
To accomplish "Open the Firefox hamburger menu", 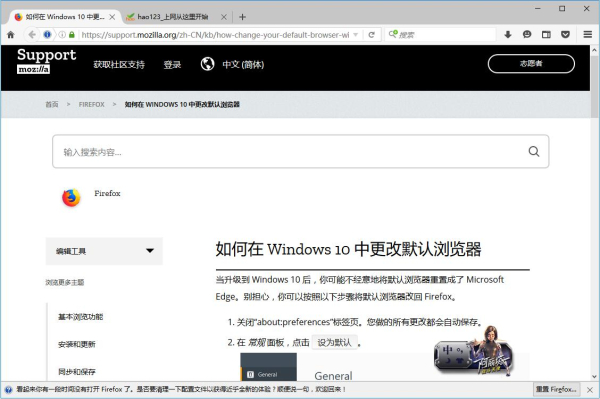I will tap(588, 35).
